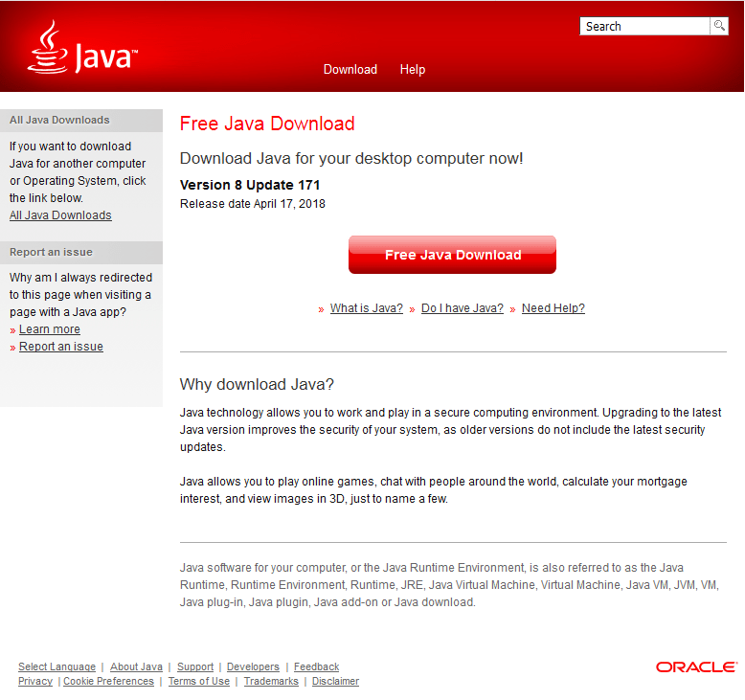Viewport: 745px width, 700px height.
Task: Open the Report an issue link
Action: coord(61,347)
